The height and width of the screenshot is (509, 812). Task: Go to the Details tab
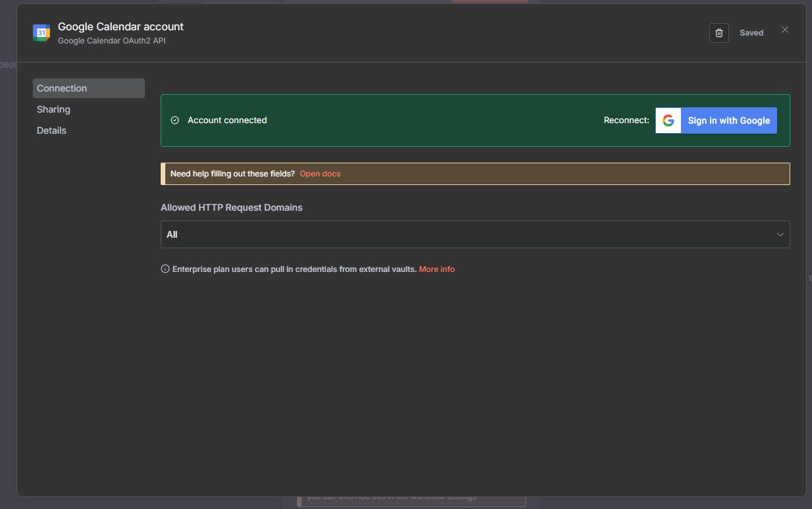52,130
